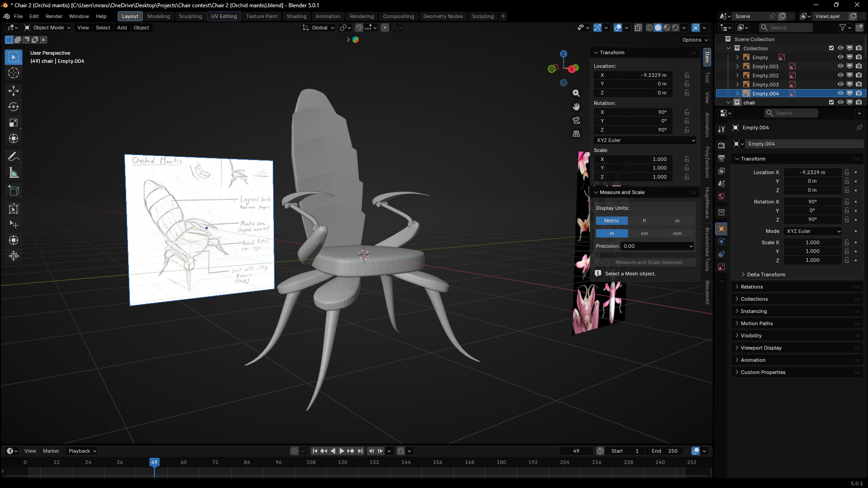
Task: Disable render camera icon for Empty.001
Action: click(x=859, y=66)
